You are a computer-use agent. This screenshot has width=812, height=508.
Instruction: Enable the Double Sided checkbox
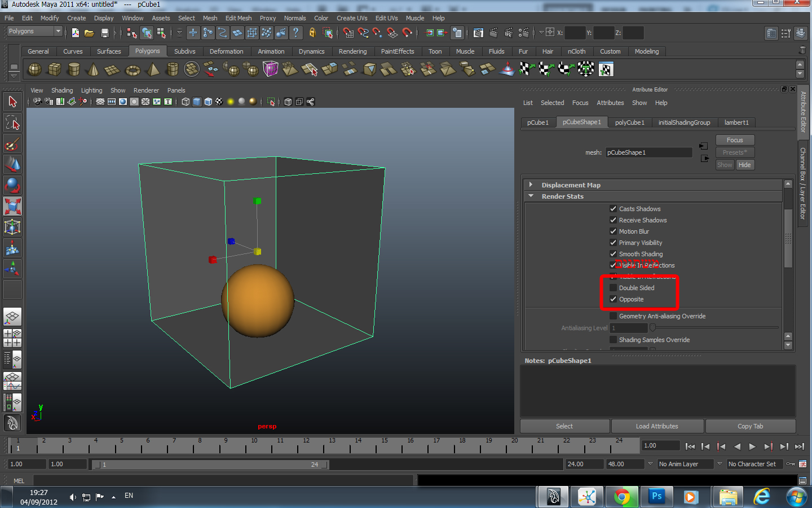click(613, 288)
